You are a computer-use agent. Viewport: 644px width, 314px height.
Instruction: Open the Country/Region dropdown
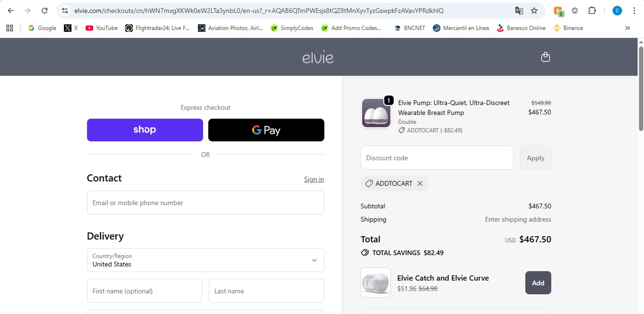(206, 260)
